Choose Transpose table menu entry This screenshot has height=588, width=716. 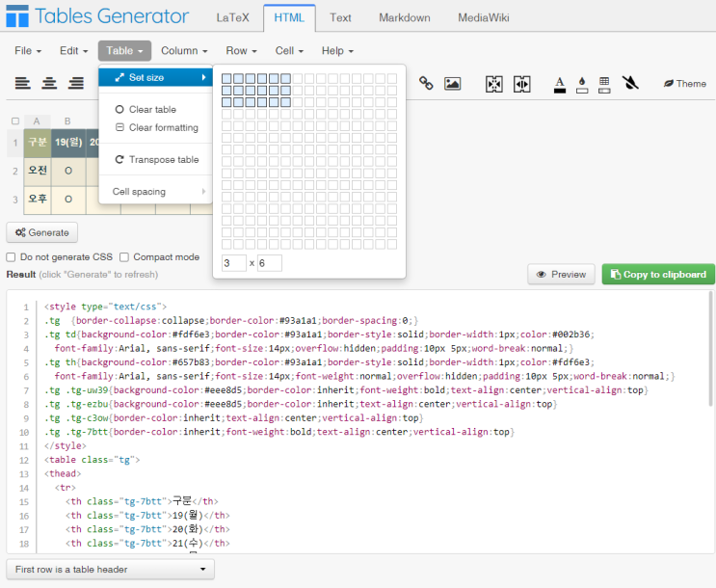(x=156, y=159)
